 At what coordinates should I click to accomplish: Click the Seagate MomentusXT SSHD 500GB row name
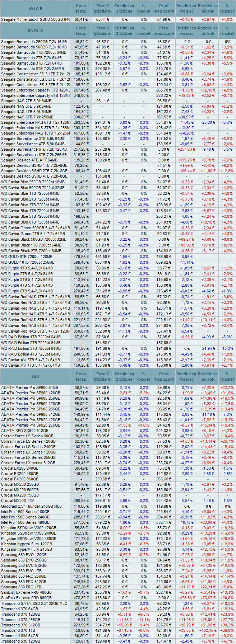(x=35, y=19)
